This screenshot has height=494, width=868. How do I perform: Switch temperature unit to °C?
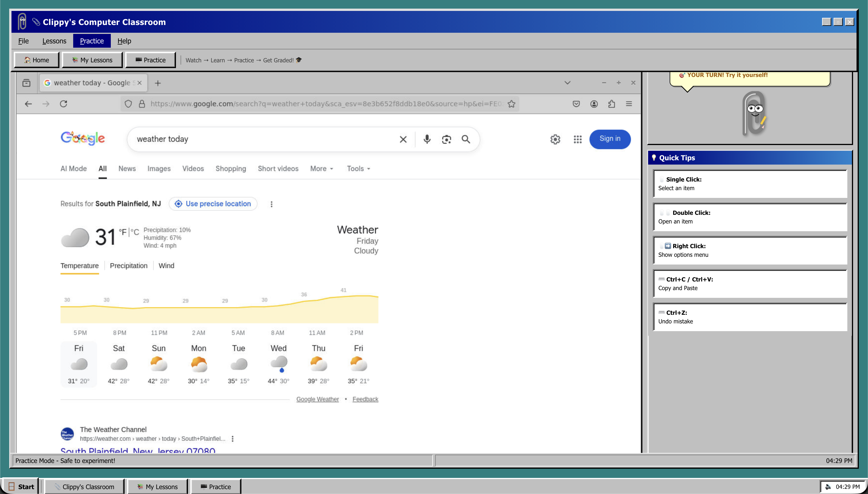pos(135,232)
